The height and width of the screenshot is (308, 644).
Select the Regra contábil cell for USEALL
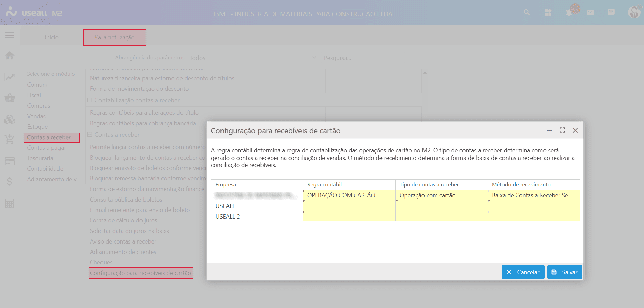[349, 206]
